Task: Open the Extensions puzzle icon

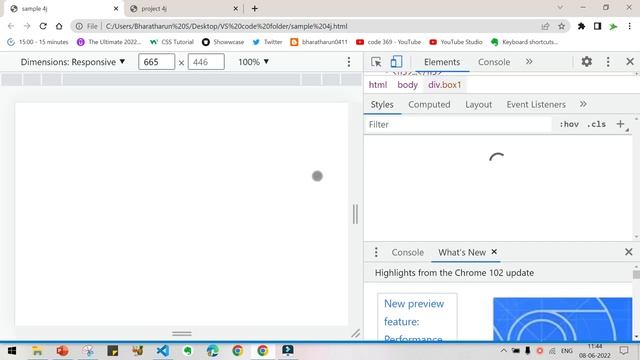Action: tap(581, 26)
